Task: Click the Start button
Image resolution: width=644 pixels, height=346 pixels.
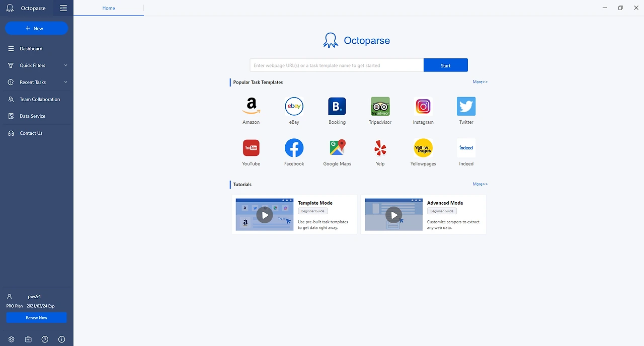Action: [x=445, y=65]
